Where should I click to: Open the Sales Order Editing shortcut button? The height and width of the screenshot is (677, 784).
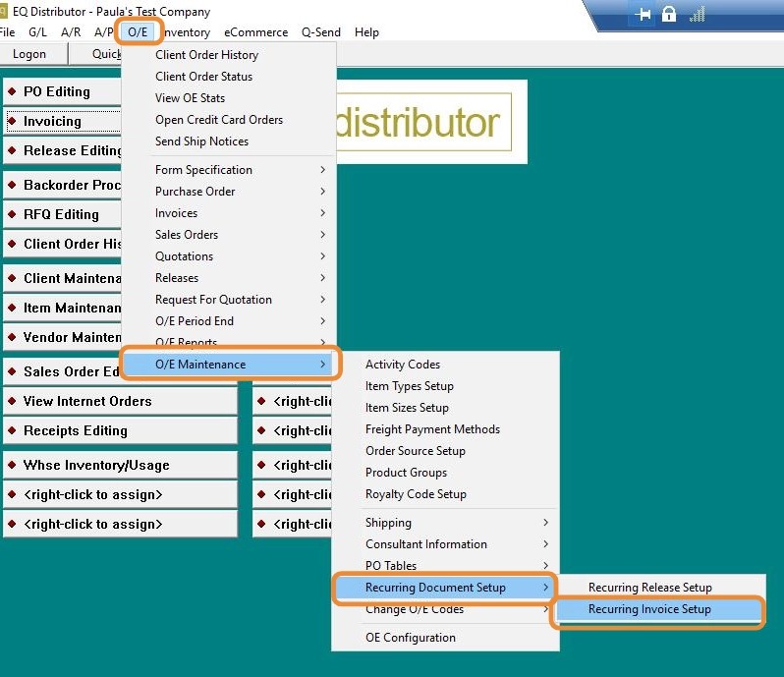pos(63,371)
